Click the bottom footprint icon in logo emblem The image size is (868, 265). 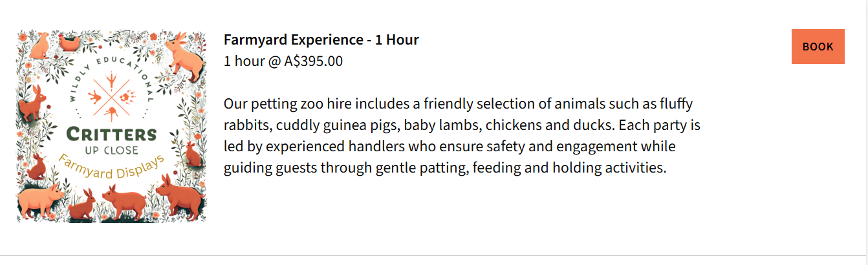(x=112, y=114)
